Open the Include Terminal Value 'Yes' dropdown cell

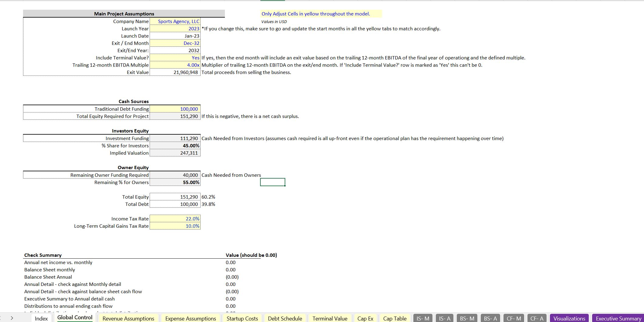click(x=175, y=58)
